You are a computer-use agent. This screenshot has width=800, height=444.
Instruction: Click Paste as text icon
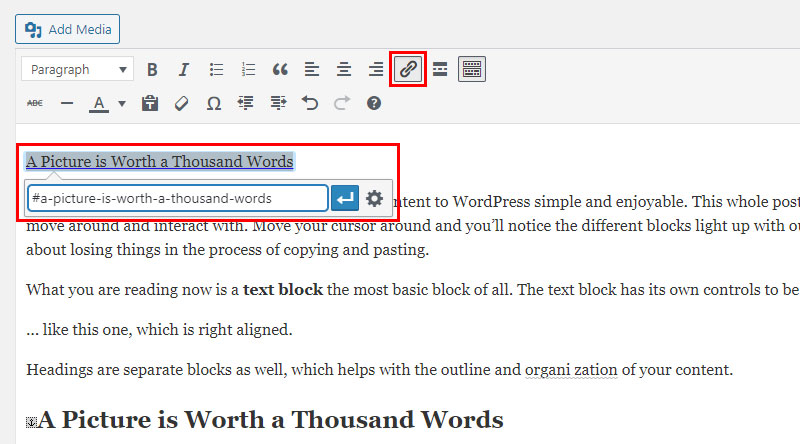(149, 104)
